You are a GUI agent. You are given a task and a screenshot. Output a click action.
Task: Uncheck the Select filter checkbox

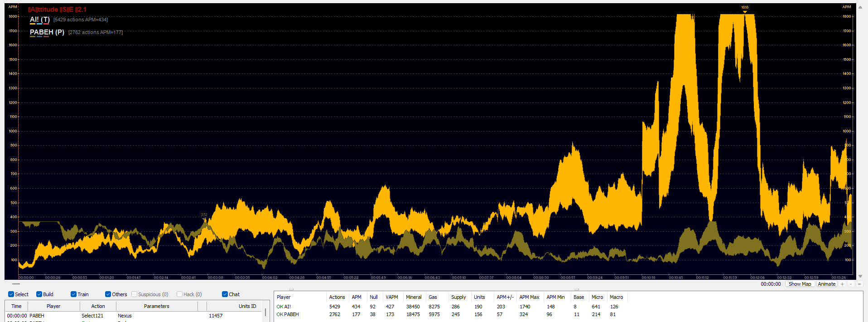(11, 294)
